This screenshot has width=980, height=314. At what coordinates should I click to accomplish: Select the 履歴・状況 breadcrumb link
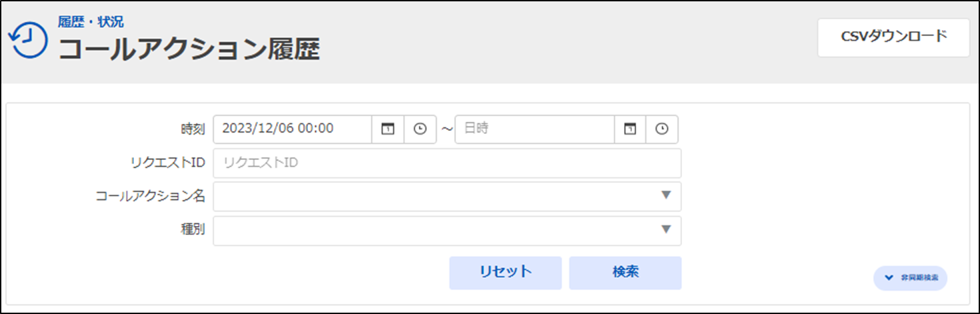[91, 22]
